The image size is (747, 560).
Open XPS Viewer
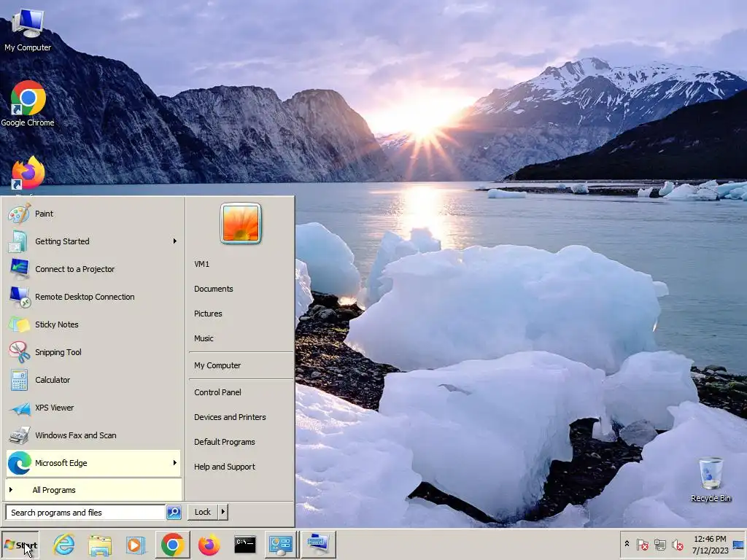point(93,408)
